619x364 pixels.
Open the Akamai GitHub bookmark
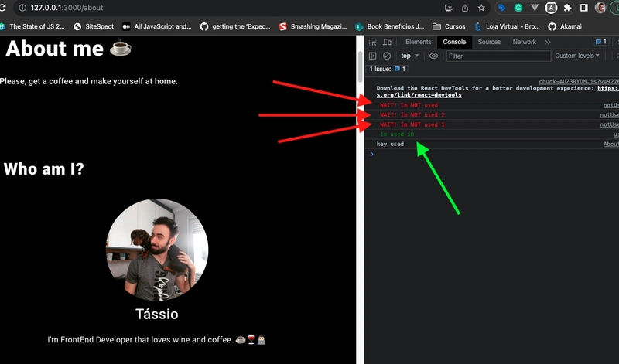569,26
